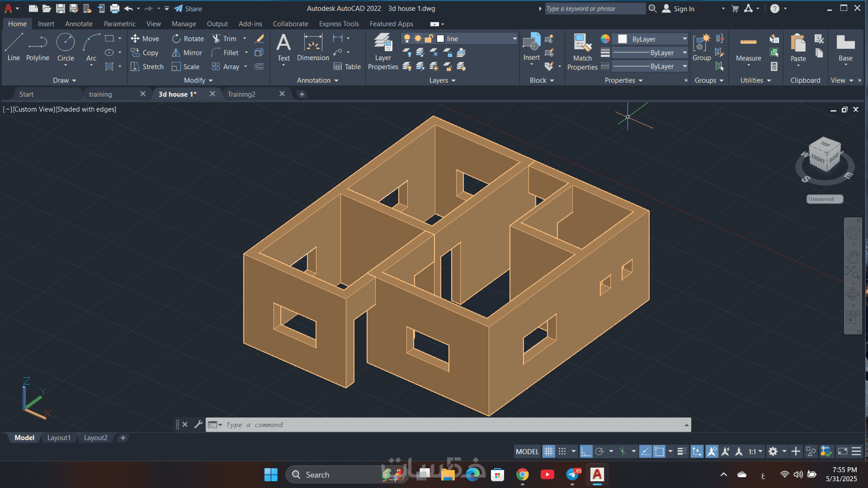Image resolution: width=868 pixels, height=488 pixels.
Task: Click the Mirror modify tool
Action: tap(187, 53)
